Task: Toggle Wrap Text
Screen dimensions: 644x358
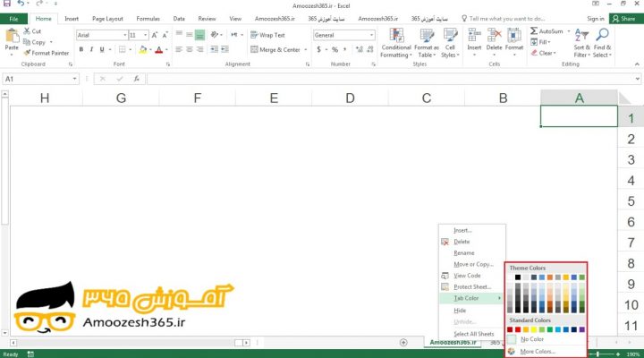Action: 267,35
